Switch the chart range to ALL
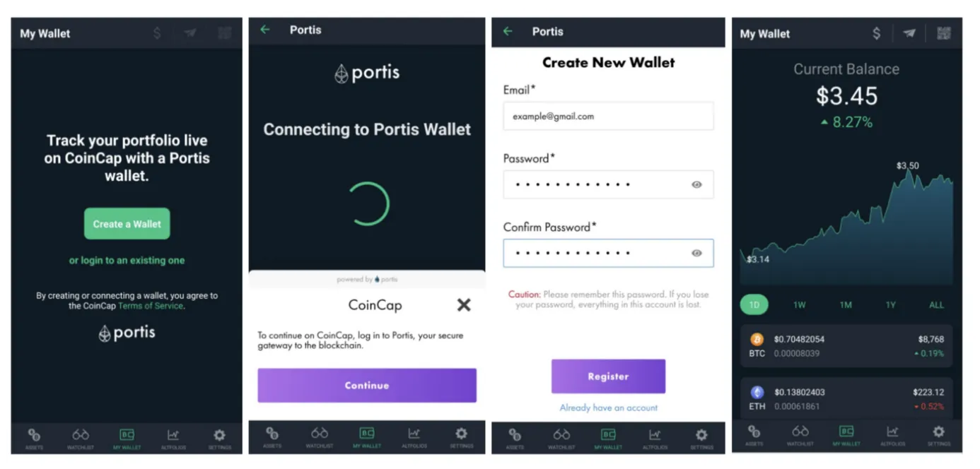The width and height of the screenshot is (980, 469). [936, 305]
